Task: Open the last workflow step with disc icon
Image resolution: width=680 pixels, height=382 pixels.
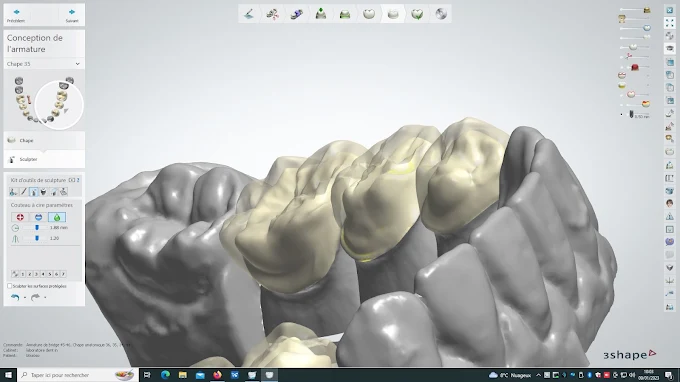Action: click(441, 14)
